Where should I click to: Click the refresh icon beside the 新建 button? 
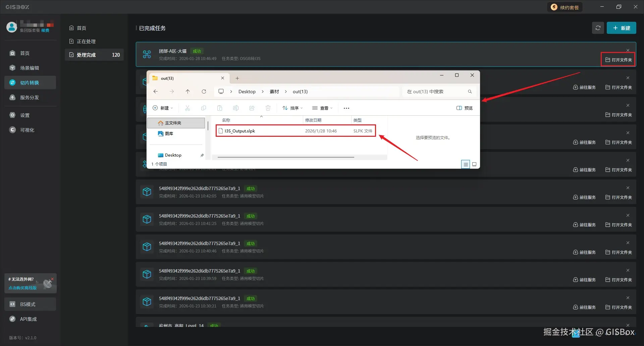(x=598, y=28)
